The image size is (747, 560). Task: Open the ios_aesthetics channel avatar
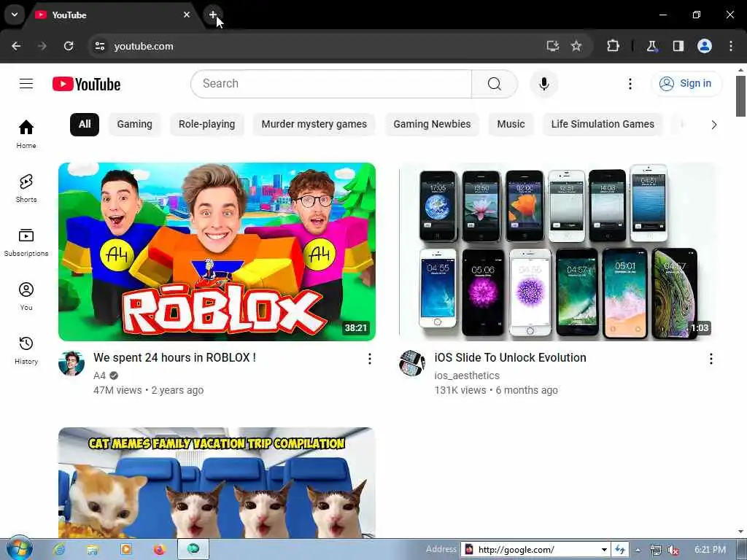412,363
